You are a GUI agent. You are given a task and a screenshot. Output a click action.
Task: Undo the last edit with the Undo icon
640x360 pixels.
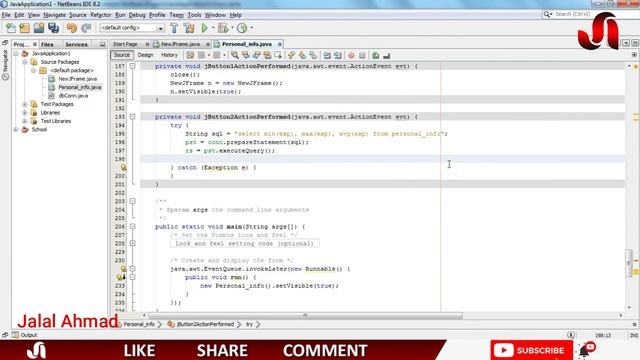coord(72,28)
